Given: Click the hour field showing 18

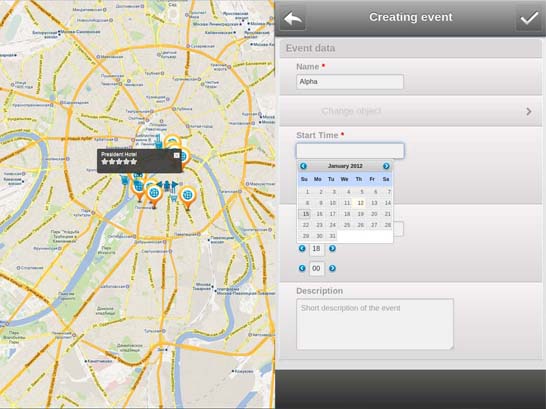Looking at the screenshot, I should (317, 249).
